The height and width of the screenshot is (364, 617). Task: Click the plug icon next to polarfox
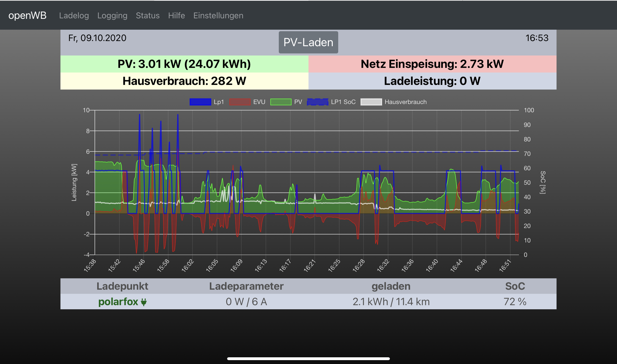144,302
